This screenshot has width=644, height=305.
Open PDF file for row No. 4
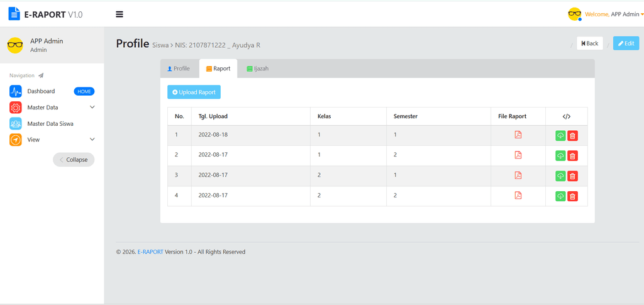coord(518,196)
